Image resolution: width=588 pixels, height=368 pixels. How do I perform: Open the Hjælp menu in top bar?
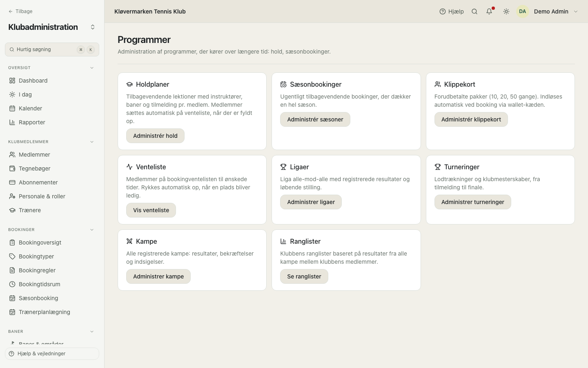click(452, 11)
